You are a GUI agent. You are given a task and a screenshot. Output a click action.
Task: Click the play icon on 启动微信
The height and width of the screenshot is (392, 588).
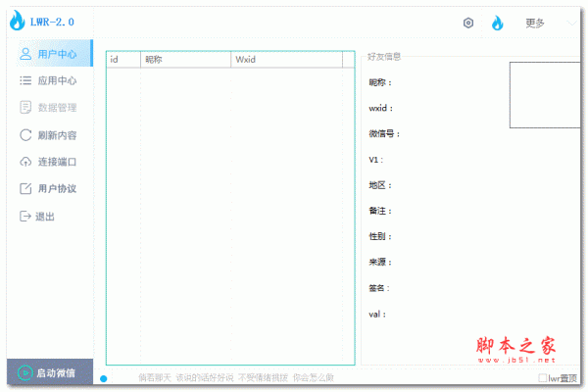(25, 372)
